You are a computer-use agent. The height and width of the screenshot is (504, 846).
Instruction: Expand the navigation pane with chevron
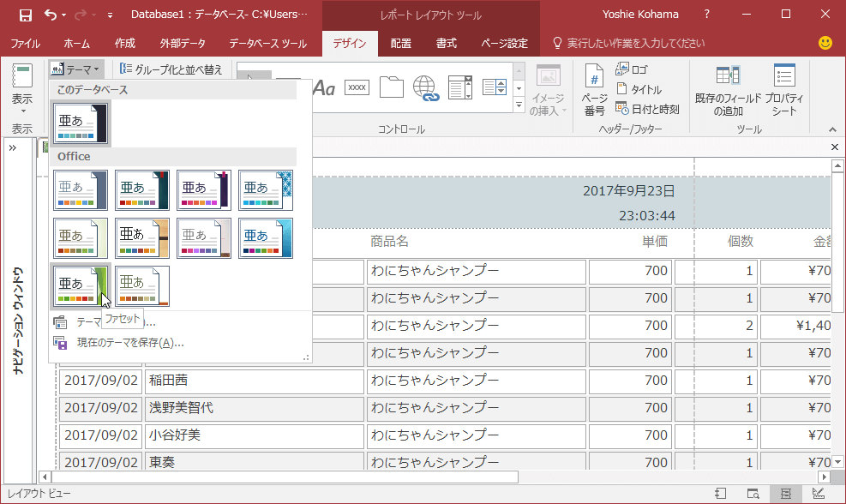[x=14, y=148]
